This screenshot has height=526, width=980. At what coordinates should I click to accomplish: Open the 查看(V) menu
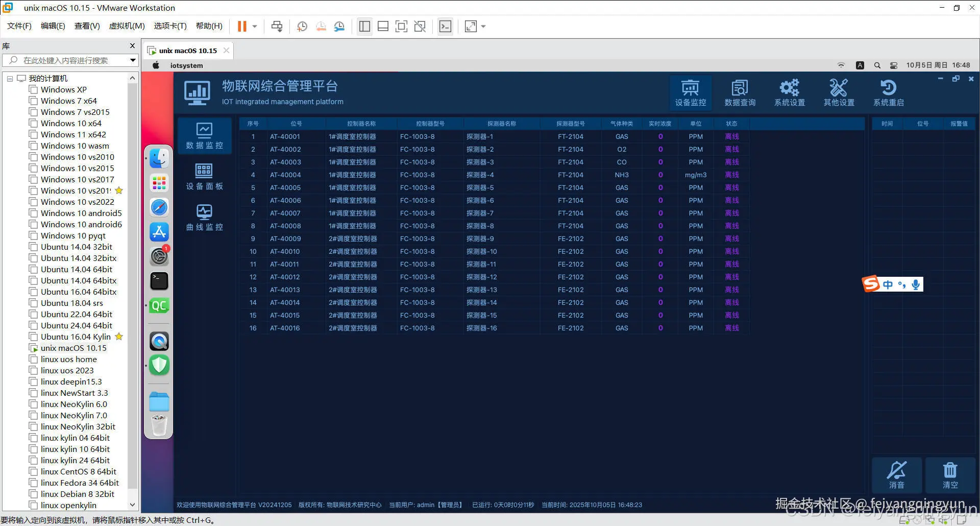point(87,26)
